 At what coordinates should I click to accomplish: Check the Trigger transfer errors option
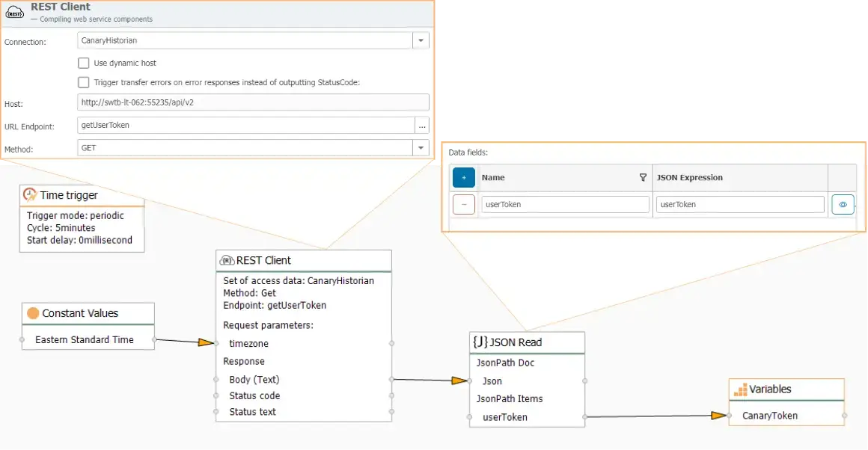[x=83, y=82]
